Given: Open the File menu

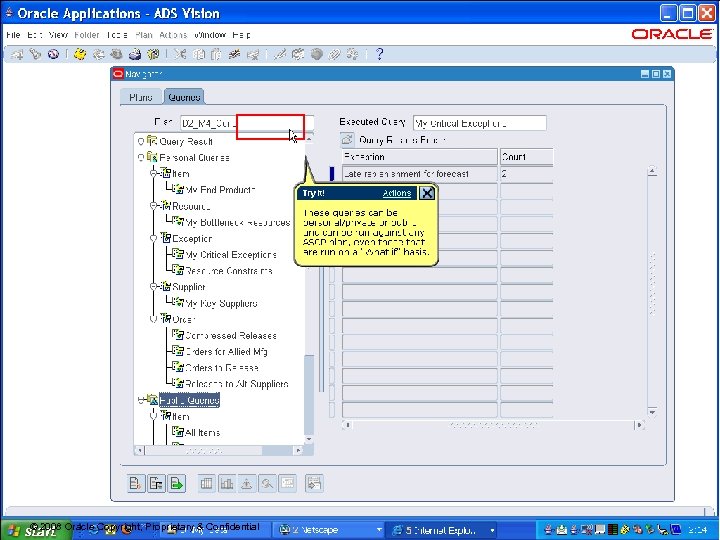Looking at the screenshot, I should pyautogui.click(x=13, y=35).
